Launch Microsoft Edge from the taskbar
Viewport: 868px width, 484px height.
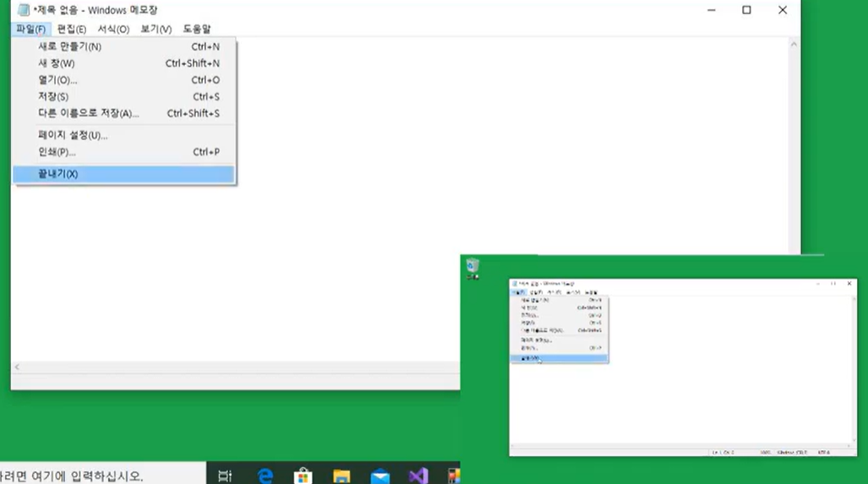(x=265, y=476)
